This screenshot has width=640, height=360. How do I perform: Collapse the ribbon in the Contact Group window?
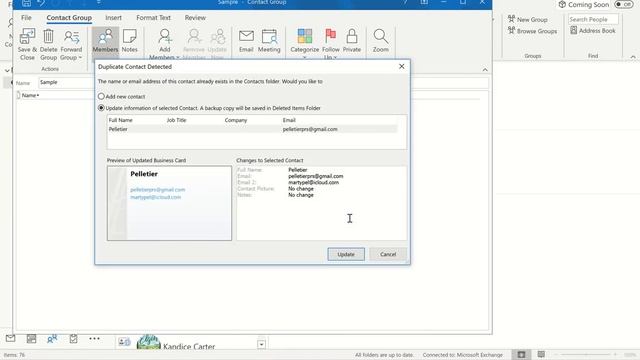[x=485, y=70]
